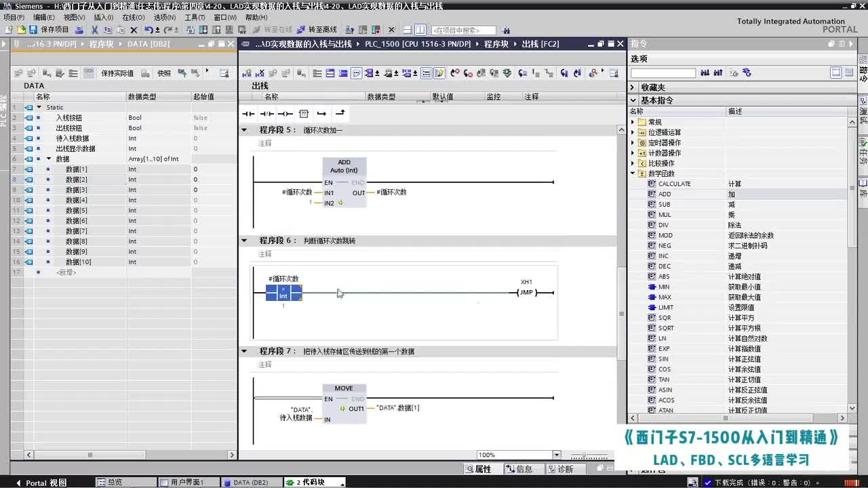Insert a normally closed contact
The image size is (868, 488).
click(267, 113)
